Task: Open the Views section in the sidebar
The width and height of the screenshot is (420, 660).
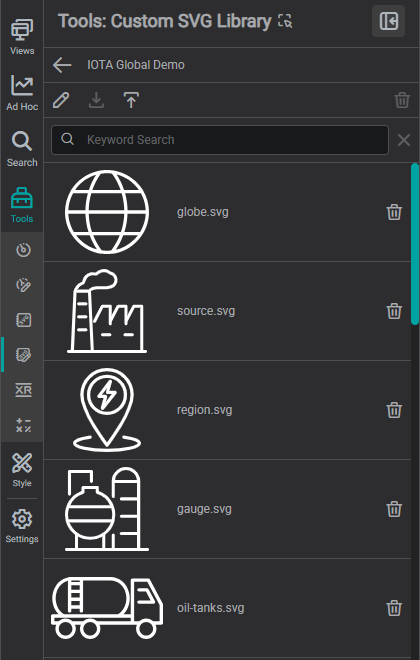Action: pos(22,37)
